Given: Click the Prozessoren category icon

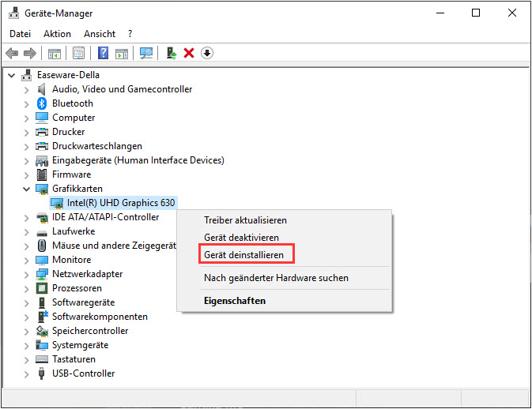Looking at the screenshot, I should coord(42,288).
